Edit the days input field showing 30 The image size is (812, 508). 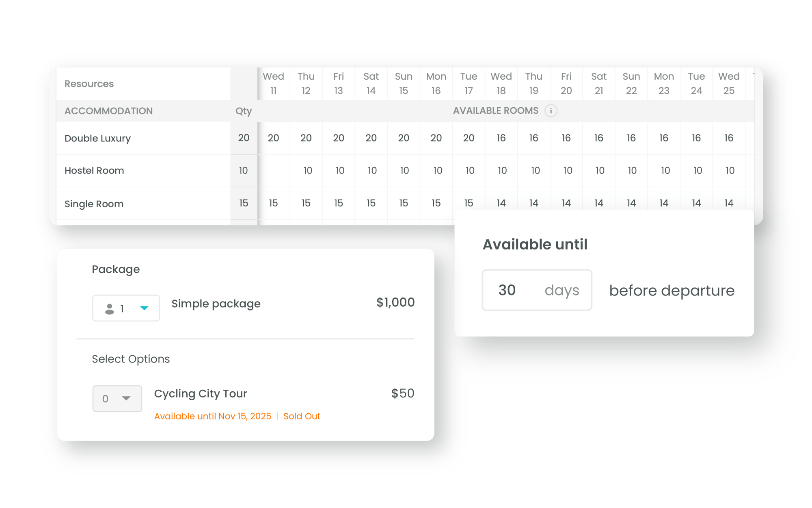pos(506,290)
